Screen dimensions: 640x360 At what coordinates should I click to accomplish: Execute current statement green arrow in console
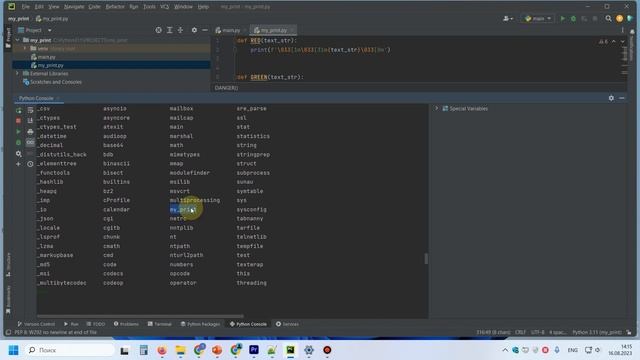click(x=18, y=132)
